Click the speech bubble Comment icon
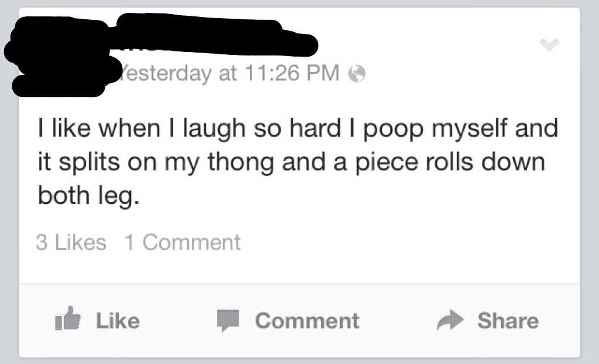The height and width of the screenshot is (364, 599). pos(228,320)
